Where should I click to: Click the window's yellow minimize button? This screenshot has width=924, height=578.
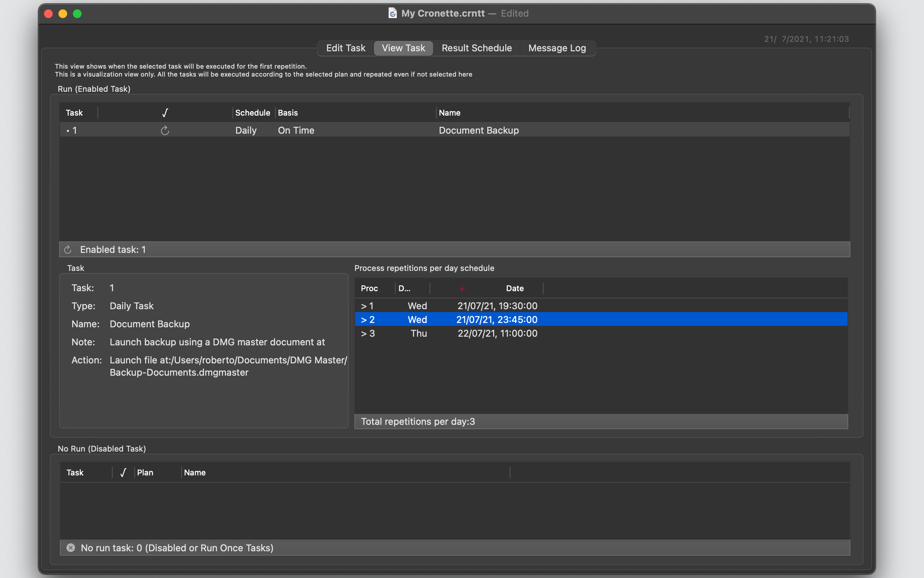[63, 14]
